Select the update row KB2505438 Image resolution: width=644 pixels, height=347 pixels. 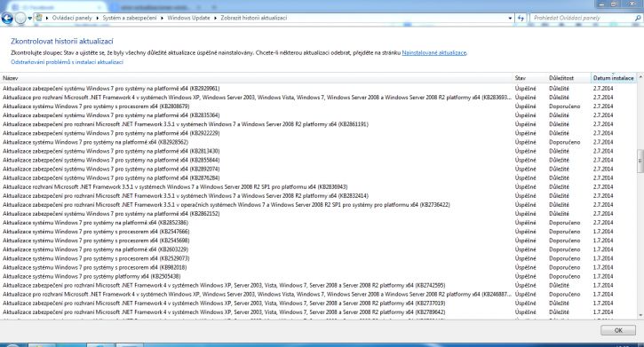tap(318, 277)
